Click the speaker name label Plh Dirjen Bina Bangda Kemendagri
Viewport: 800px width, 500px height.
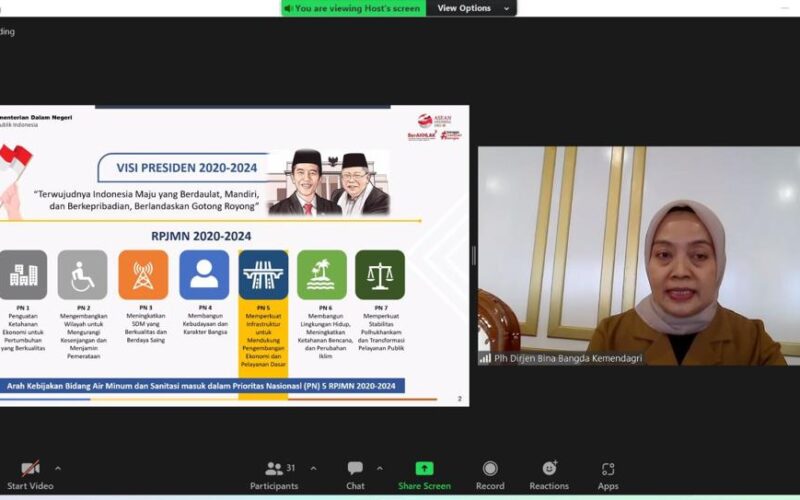point(567,359)
